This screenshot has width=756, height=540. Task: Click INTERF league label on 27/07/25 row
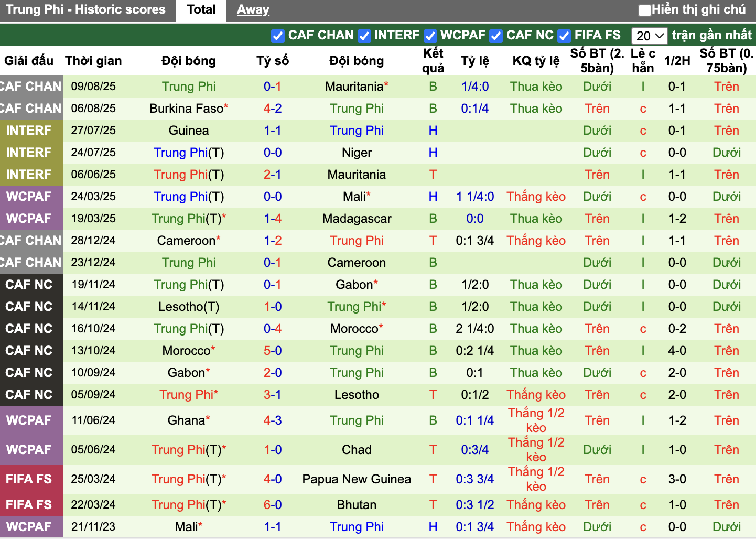pyautogui.click(x=29, y=131)
